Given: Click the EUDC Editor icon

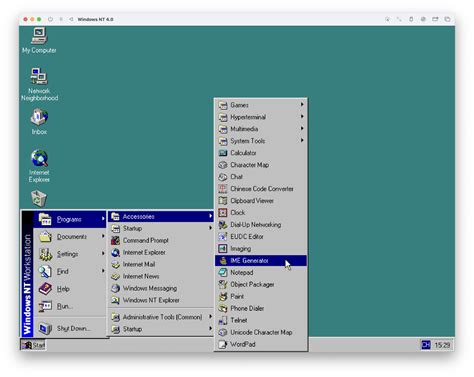Looking at the screenshot, I should [x=223, y=237].
